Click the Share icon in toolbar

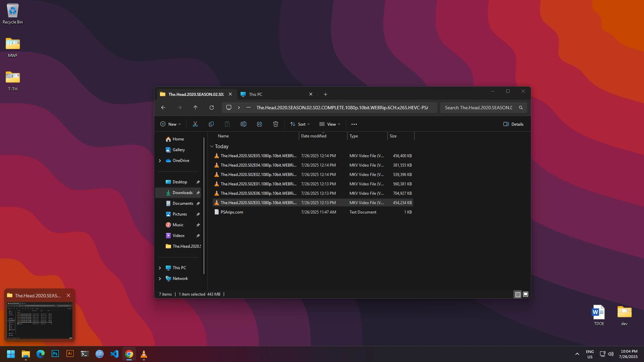(260, 124)
